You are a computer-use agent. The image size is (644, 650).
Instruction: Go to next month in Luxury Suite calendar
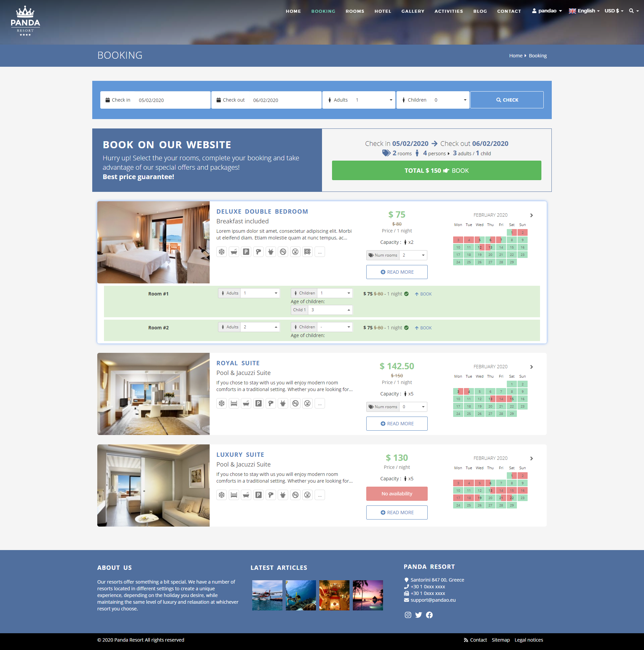[532, 458]
